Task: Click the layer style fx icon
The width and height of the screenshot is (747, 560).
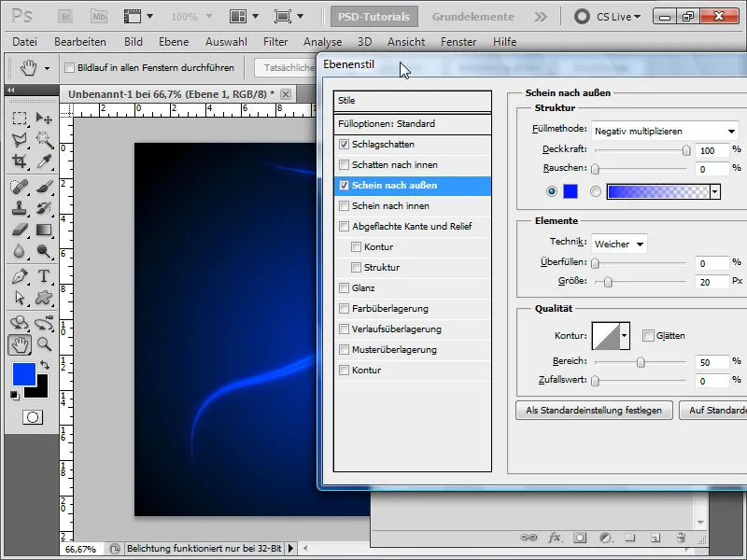Action: point(554,538)
